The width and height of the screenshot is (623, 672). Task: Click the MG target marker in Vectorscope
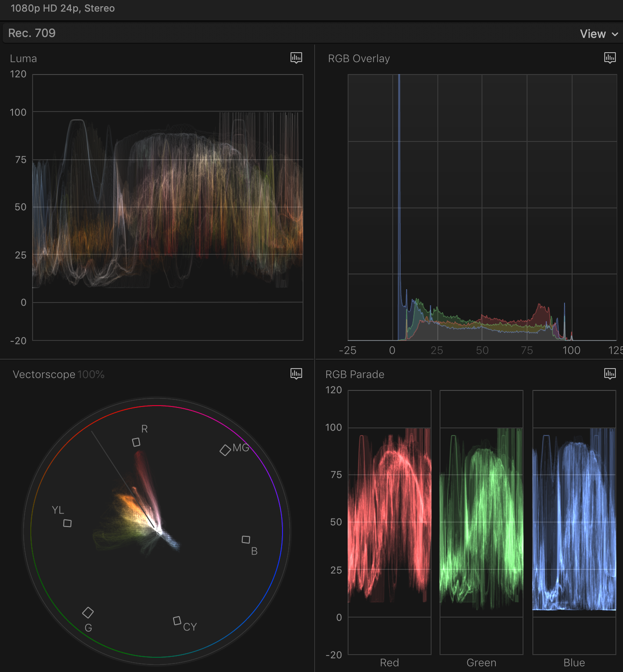[225, 450]
